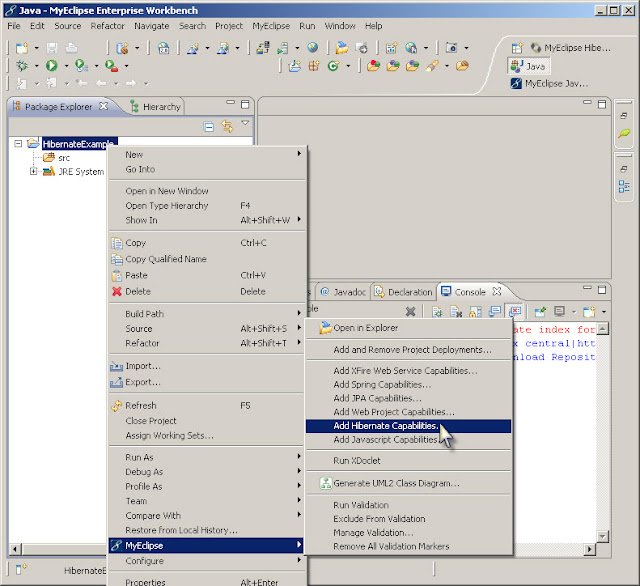Close the Package Explorer tab
Image resolution: width=640 pixels, height=586 pixels.
click(104, 106)
